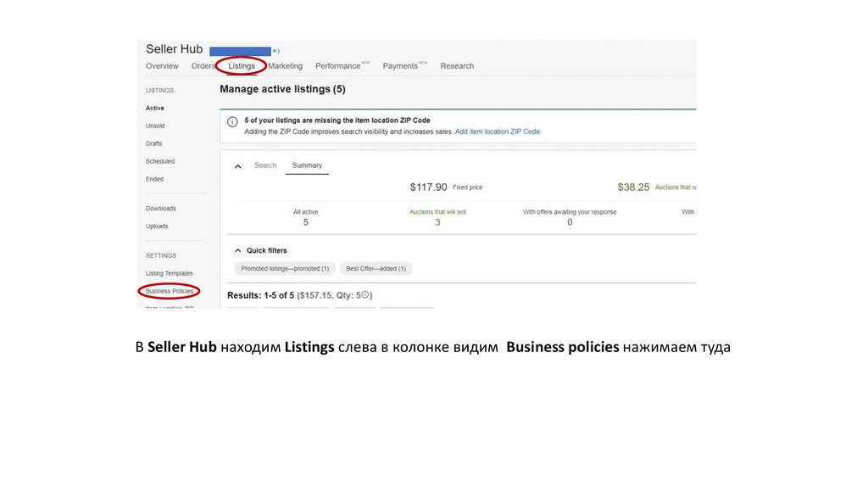Click the $117.90 Fixed price amount
868x487 pixels.
428,188
